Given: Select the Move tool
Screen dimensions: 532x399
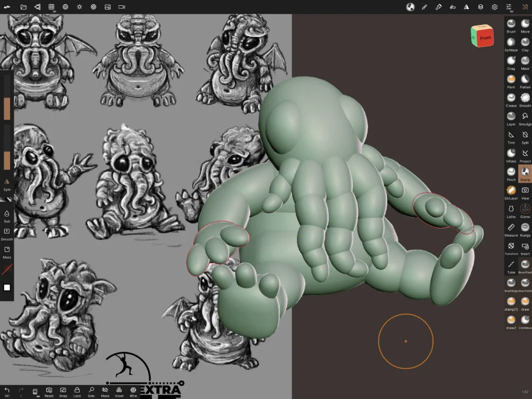Looking at the screenshot, I should tap(525, 26).
